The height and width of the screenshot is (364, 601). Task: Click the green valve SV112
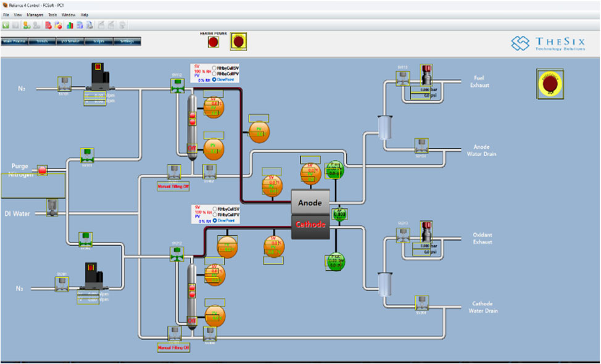pos(176,85)
